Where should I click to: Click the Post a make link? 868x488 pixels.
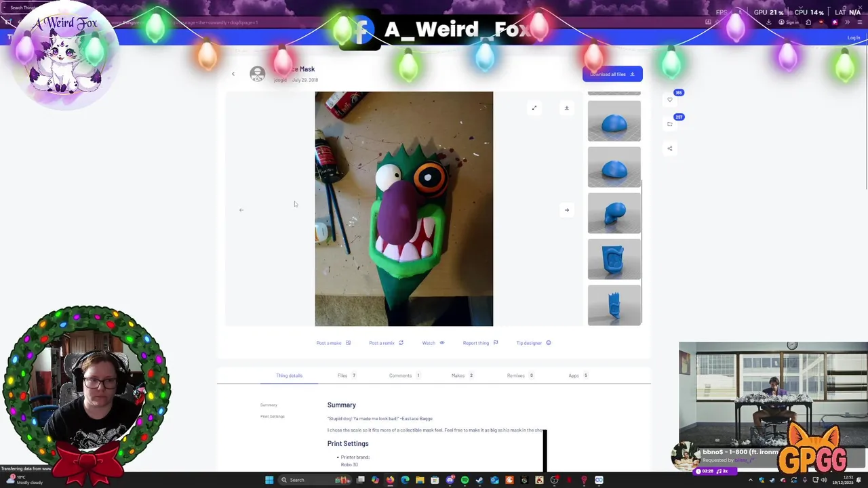click(x=333, y=343)
